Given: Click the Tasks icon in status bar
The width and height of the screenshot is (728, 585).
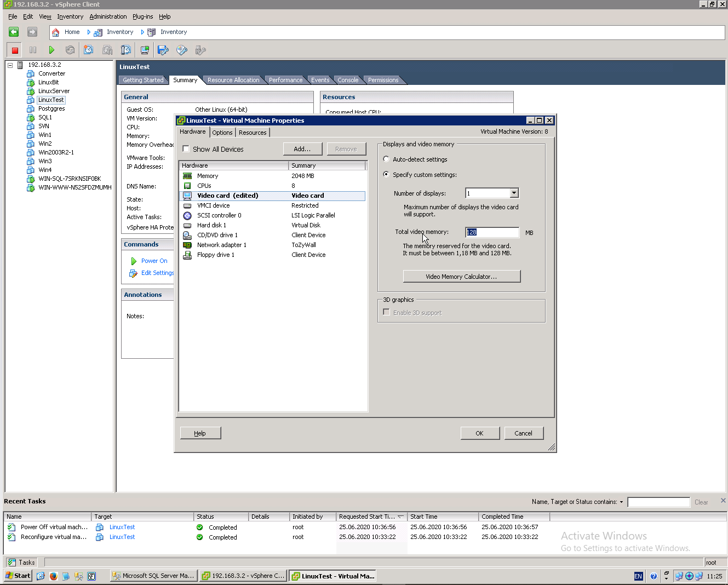Looking at the screenshot, I should pyautogui.click(x=12, y=562).
